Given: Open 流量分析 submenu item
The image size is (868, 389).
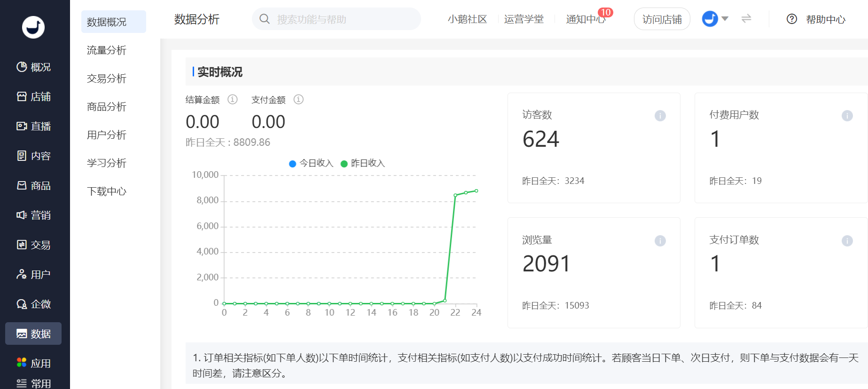Looking at the screenshot, I should pos(107,50).
